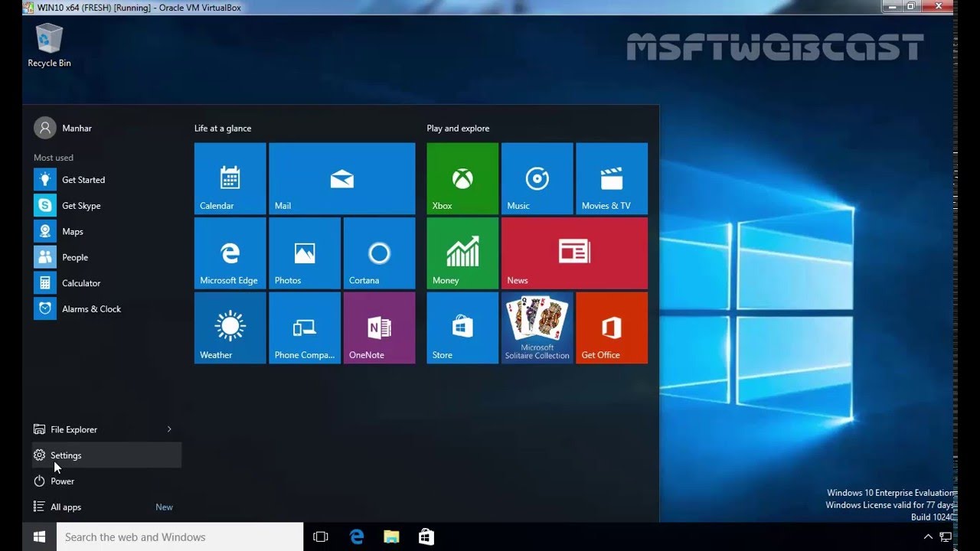Image resolution: width=980 pixels, height=551 pixels.
Task: Open Settings in Start menu
Action: coord(106,455)
